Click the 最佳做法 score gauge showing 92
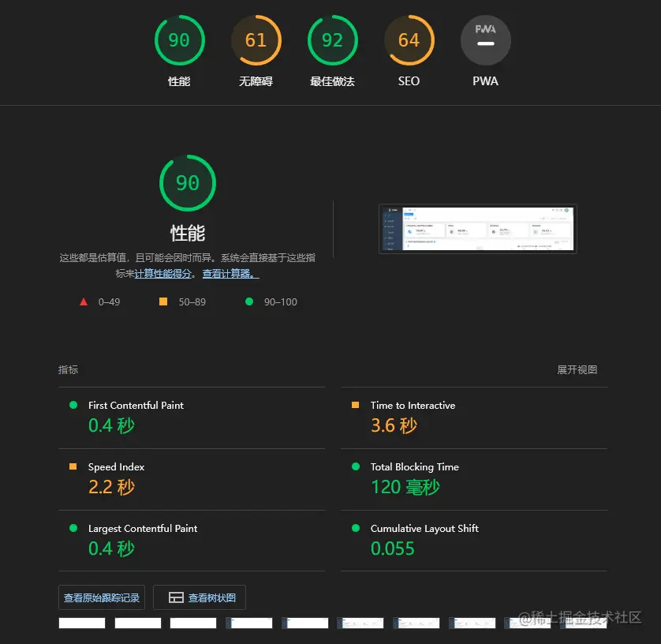 pyautogui.click(x=333, y=40)
